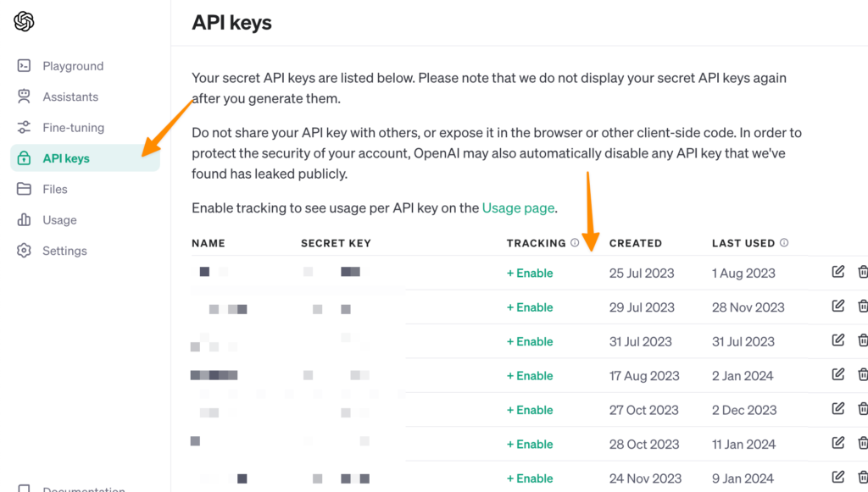The image size is (868, 492).
Task: Click the Usage page link
Action: click(x=518, y=207)
